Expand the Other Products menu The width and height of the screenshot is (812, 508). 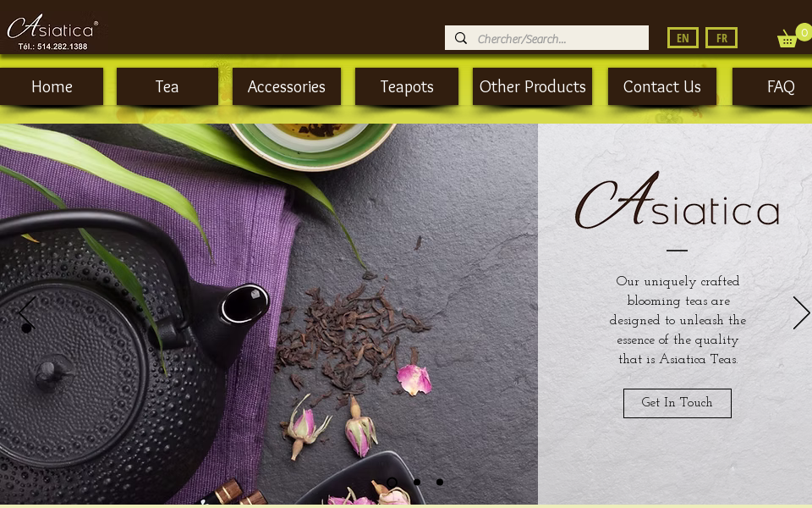(x=532, y=86)
